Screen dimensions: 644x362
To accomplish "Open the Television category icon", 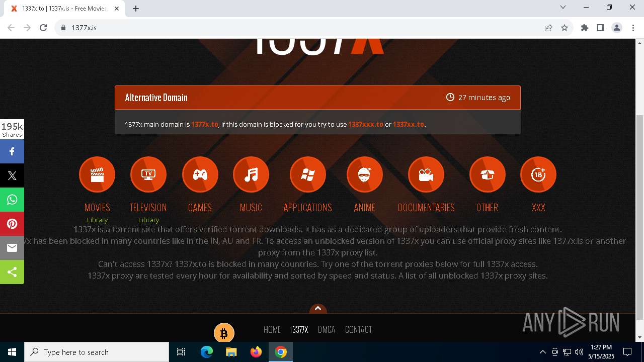I will coord(148,174).
